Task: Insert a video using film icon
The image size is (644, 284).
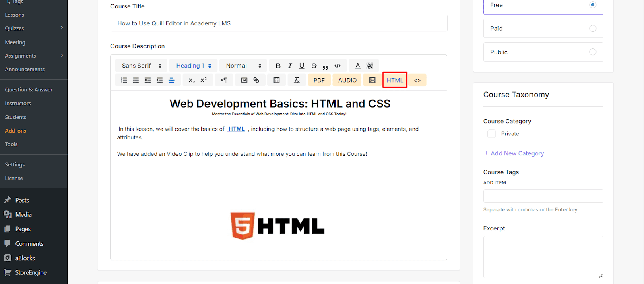Action: 372,80
